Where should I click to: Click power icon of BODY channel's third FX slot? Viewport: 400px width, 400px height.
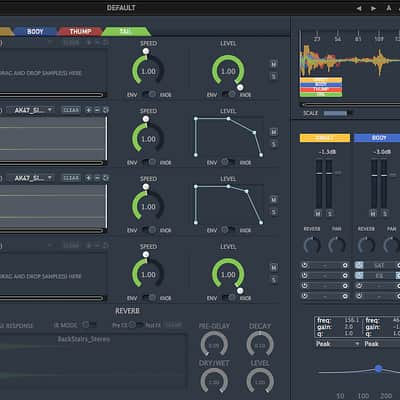coord(359,286)
